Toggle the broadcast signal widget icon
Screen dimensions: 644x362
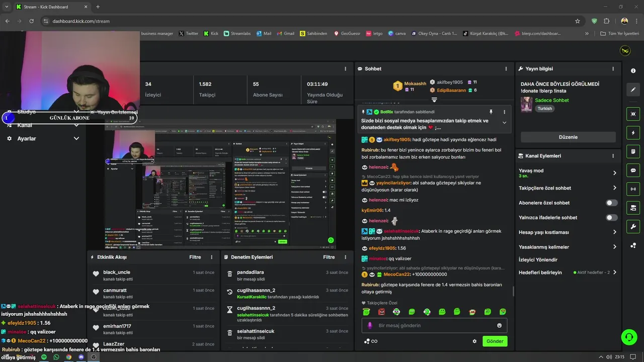633,189
